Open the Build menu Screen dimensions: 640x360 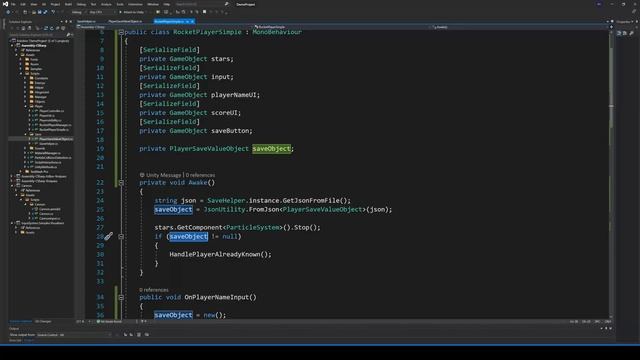coord(68,4)
